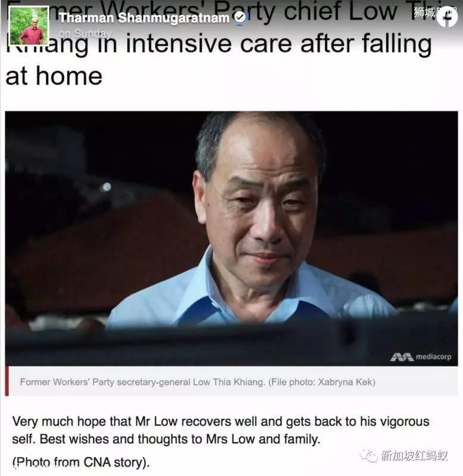Screen dimensions: 463x476
Task: Click headline line "intensive care after falling"
Action: (x=279, y=44)
